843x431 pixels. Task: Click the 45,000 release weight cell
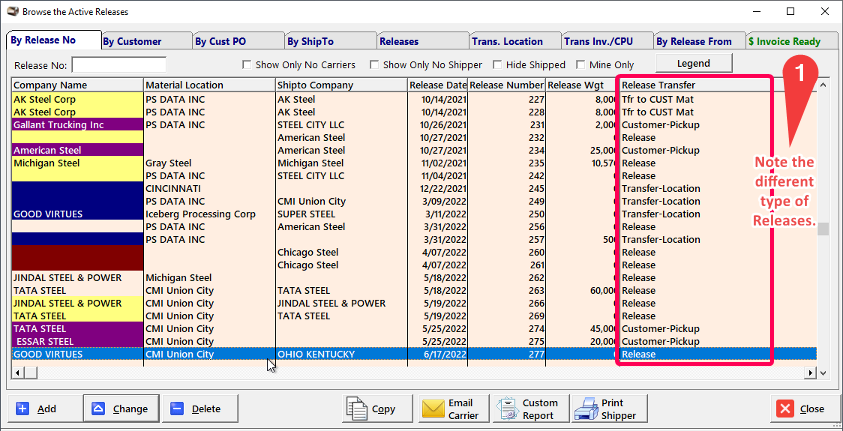(581, 329)
